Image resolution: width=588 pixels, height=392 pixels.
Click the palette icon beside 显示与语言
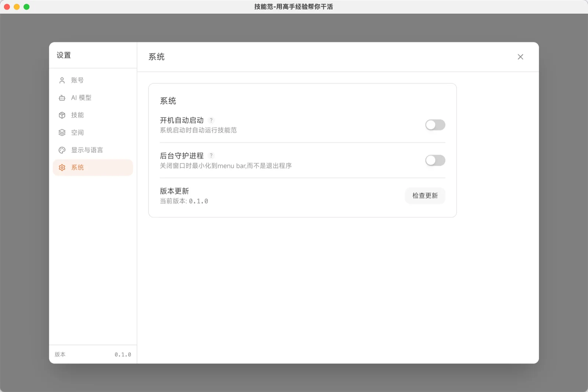click(62, 150)
